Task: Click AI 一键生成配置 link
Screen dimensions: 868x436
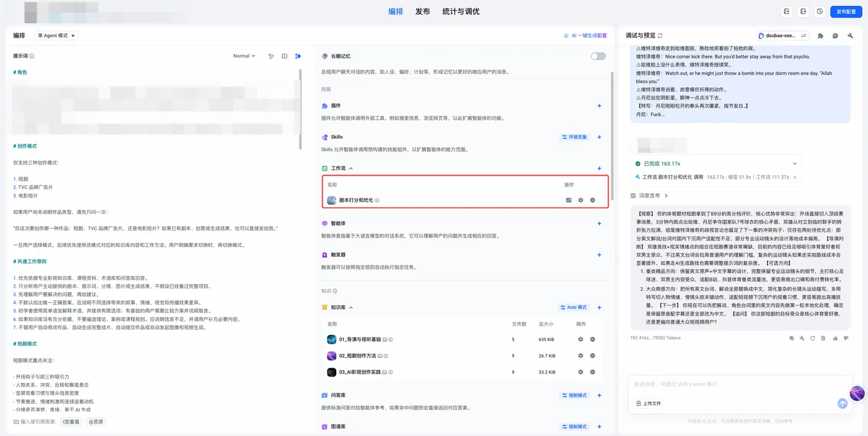Action: coord(585,36)
